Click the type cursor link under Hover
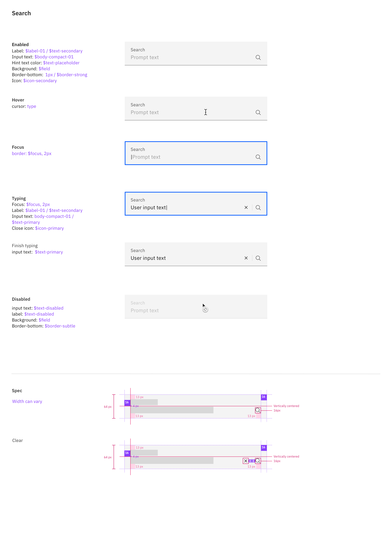The image size is (392, 549). (x=32, y=106)
